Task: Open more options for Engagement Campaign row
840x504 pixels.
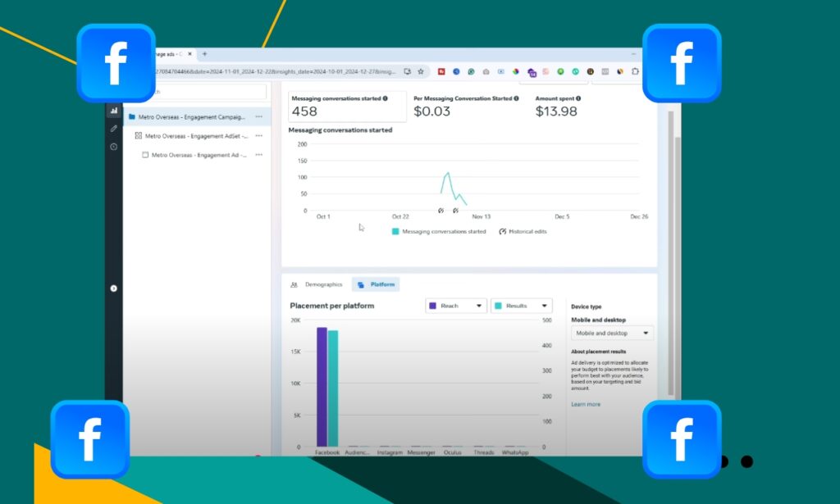Action: coord(258,117)
